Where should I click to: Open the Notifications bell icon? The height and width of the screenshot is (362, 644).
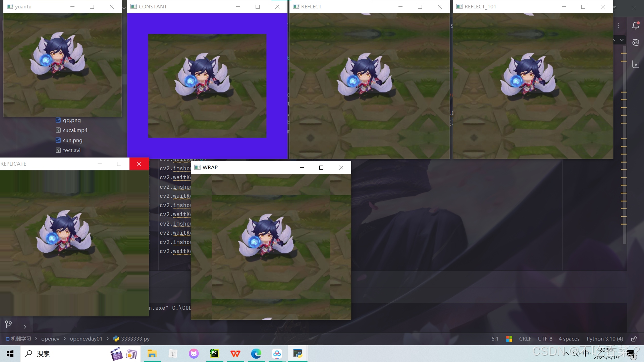click(x=636, y=25)
